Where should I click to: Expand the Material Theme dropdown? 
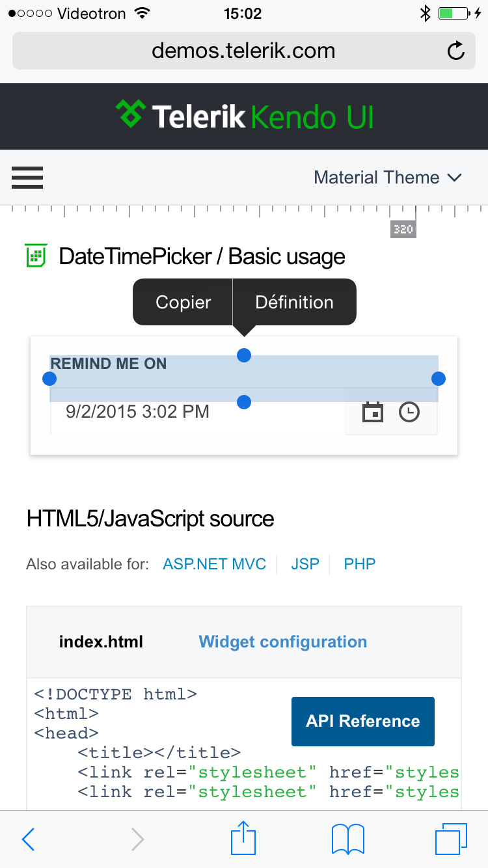click(388, 178)
